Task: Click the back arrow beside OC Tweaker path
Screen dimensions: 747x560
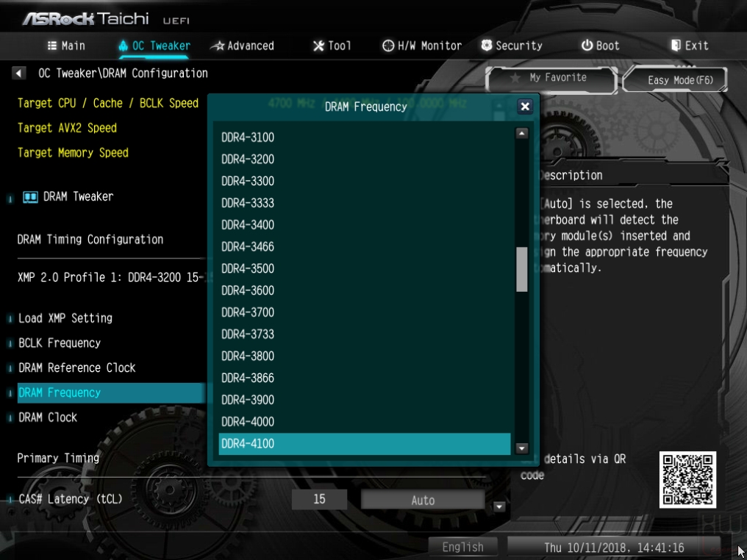Action: point(18,73)
